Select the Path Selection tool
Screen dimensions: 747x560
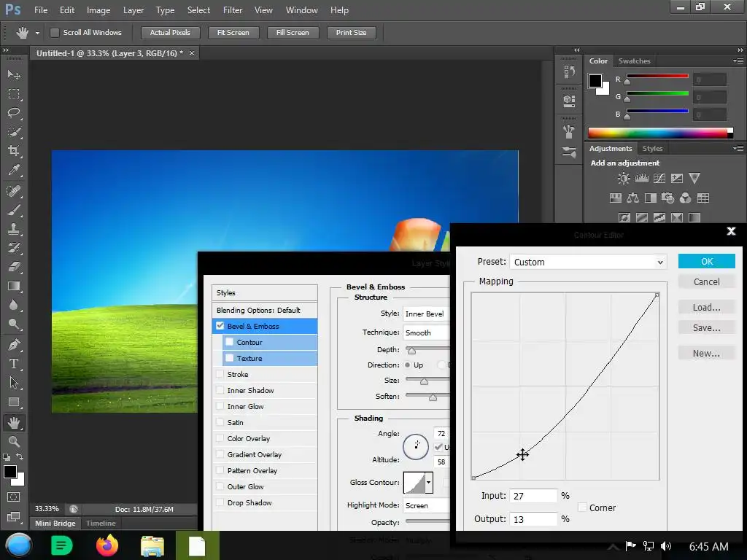click(14, 383)
